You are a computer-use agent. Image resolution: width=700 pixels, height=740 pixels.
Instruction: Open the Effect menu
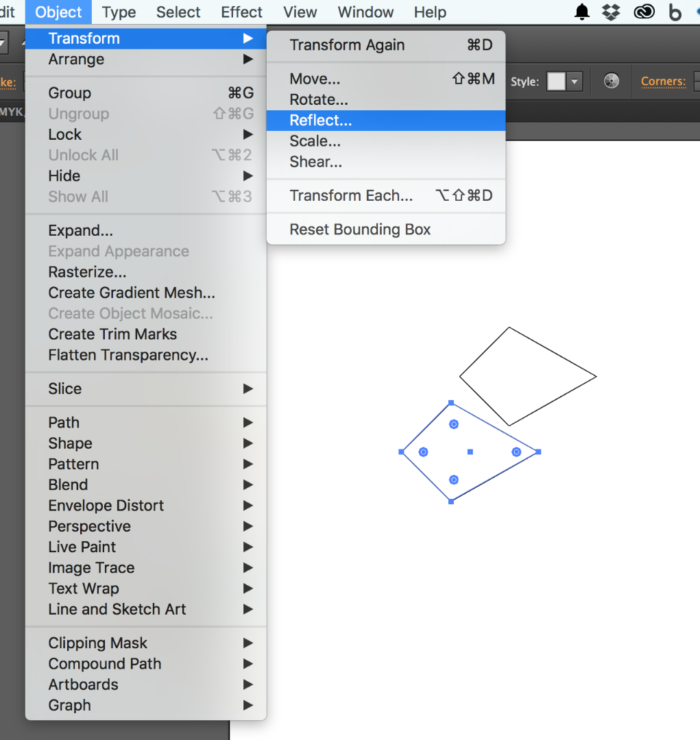pos(241,12)
